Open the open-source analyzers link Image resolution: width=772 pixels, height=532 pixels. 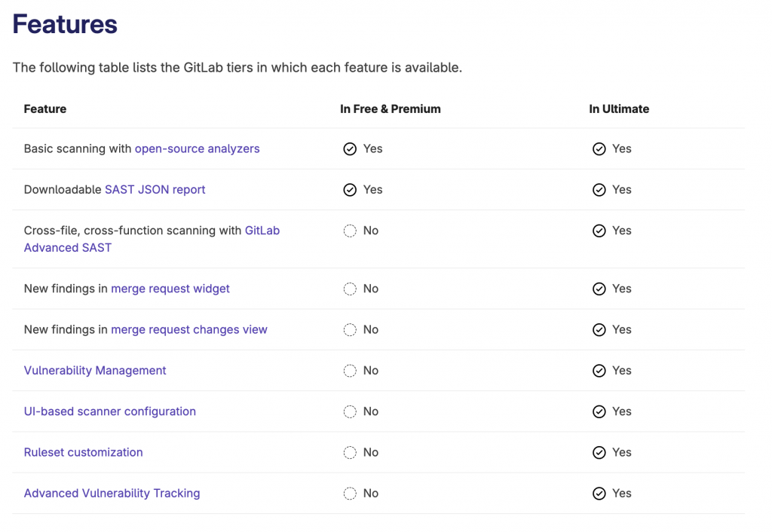[197, 148]
